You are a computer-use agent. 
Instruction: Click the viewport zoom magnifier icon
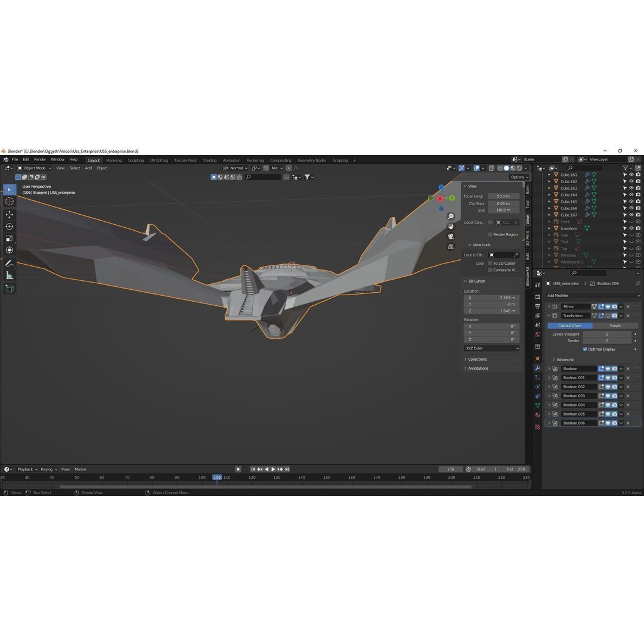(451, 216)
